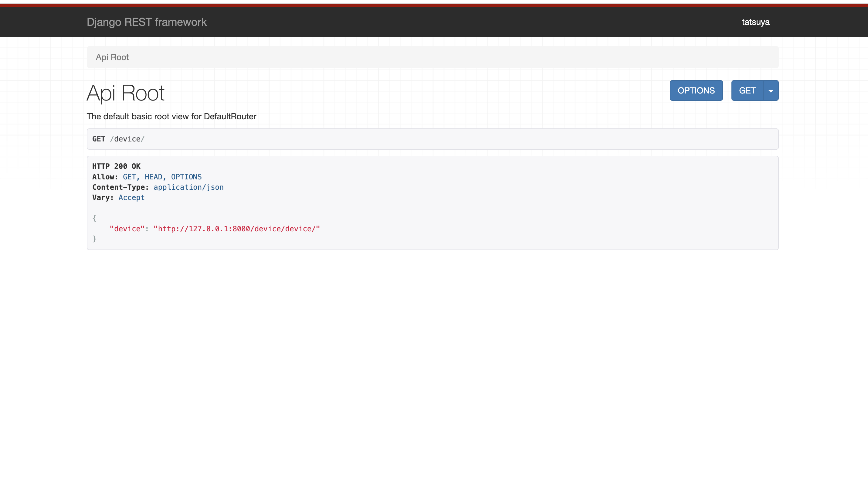Click the DefaultRouter description text

(x=171, y=116)
